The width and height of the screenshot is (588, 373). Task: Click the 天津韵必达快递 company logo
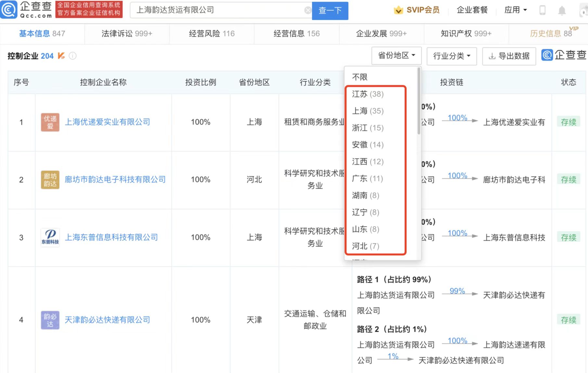(50, 320)
